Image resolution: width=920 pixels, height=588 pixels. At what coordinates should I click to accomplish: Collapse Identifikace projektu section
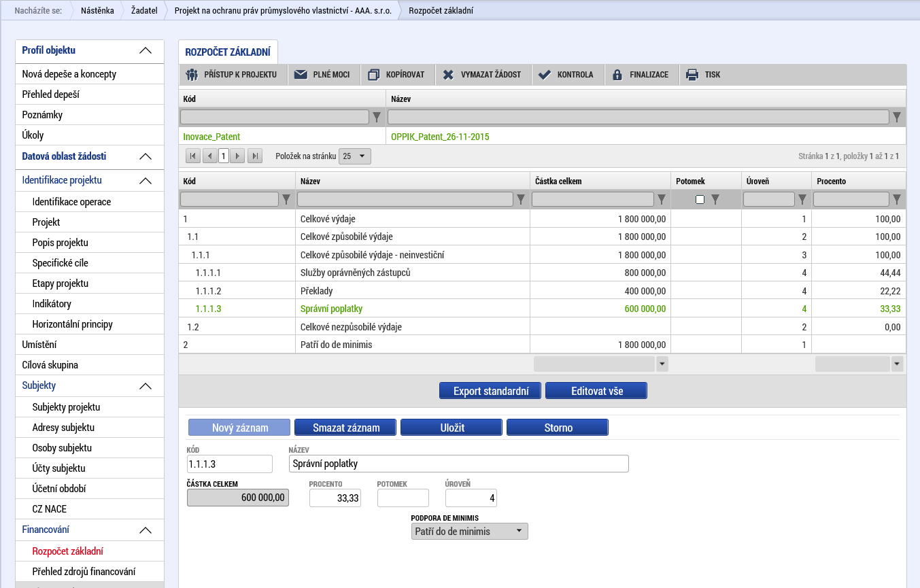point(145,181)
